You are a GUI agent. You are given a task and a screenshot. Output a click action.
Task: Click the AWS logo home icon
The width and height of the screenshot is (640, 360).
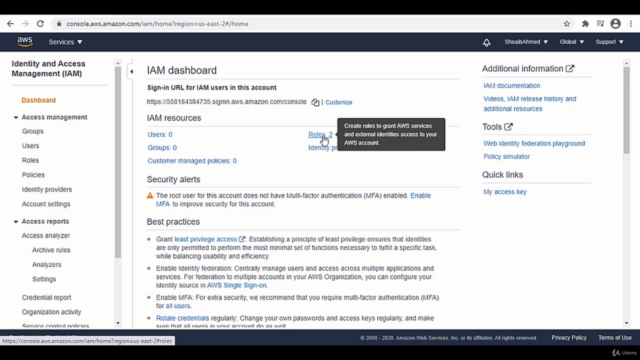tap(25, 42)
